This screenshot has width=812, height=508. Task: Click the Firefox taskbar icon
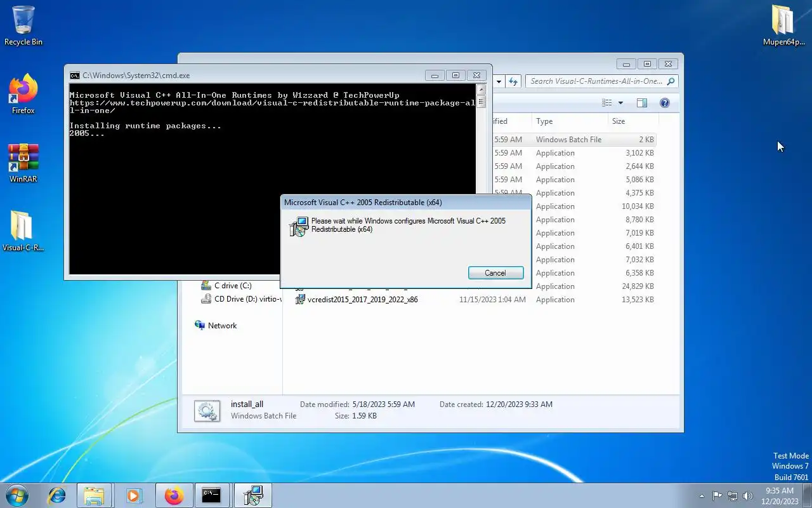pos(173,495)
